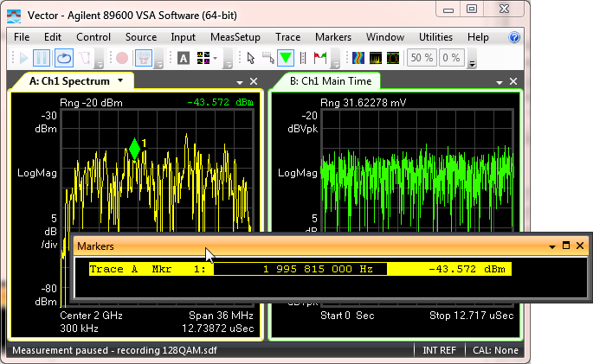Screen dimensions: 593x364
Task: Open the MeasSetup menu
Action: click(x=235, y=37)
